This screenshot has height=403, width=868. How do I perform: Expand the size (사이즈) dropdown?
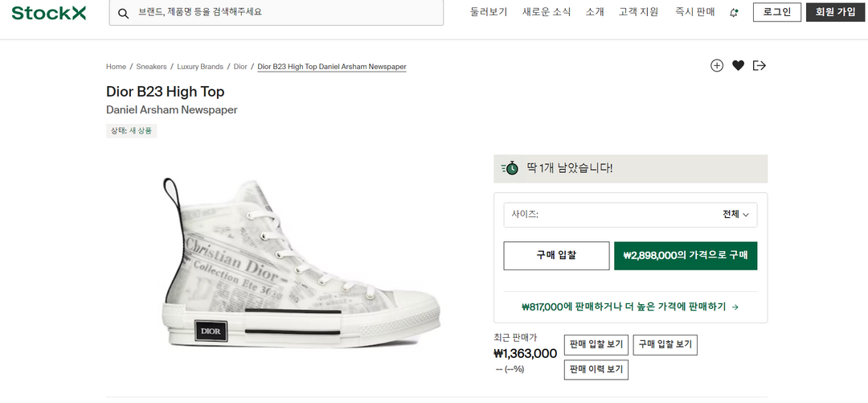click(630, 215)
